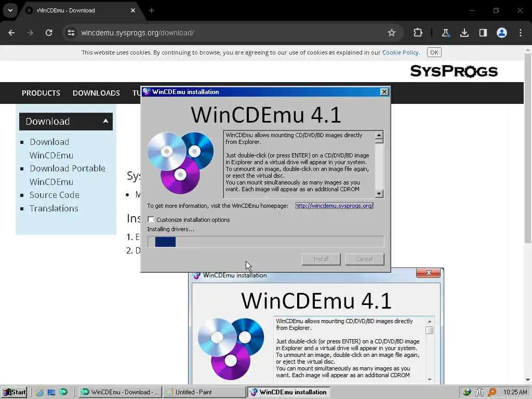Switch to WinCDEmu installation taskbar button
Image resolution: width=532 pixels, height=399 pixels.
pos(288,392)
